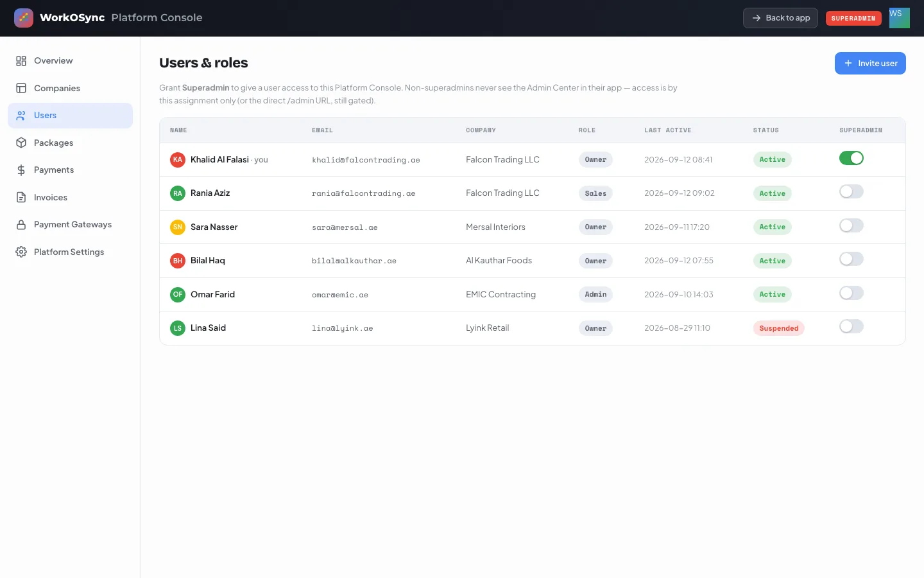
Task: Click the EMIC Contracting company cell
Action: point(501,294)
